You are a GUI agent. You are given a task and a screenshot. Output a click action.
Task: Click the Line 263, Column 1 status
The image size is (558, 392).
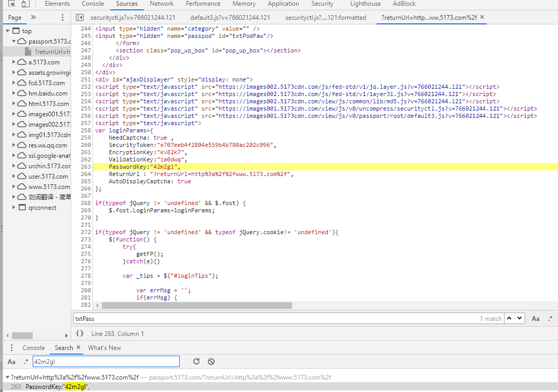pyautogui.click(x=117, y=334)
